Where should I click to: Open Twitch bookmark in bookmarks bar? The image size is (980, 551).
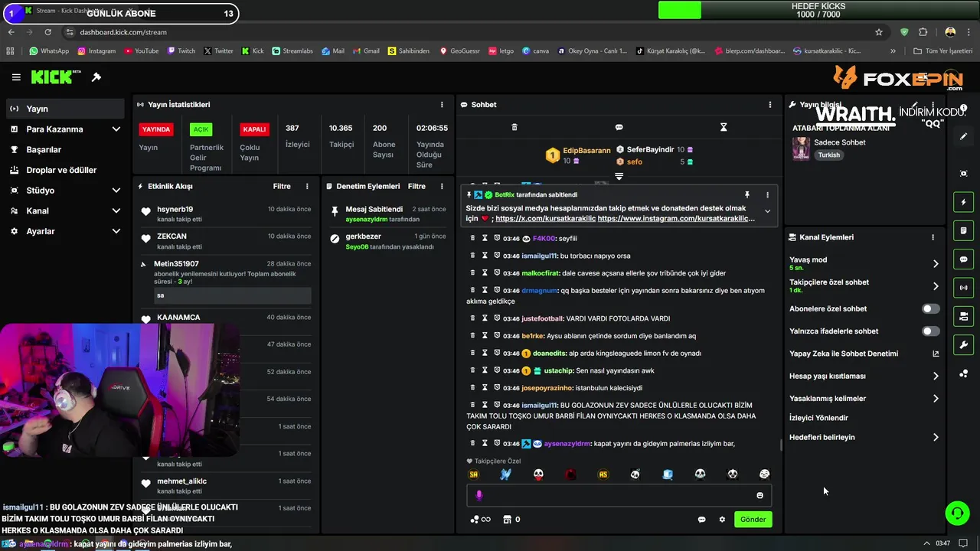(180, 51)
